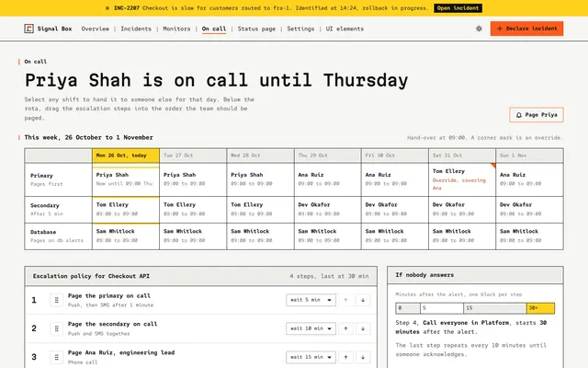The height and width of the screenshot is (368, 588).
Task: Click the disabled up arrow on step 1
Action: click(345, 300)
